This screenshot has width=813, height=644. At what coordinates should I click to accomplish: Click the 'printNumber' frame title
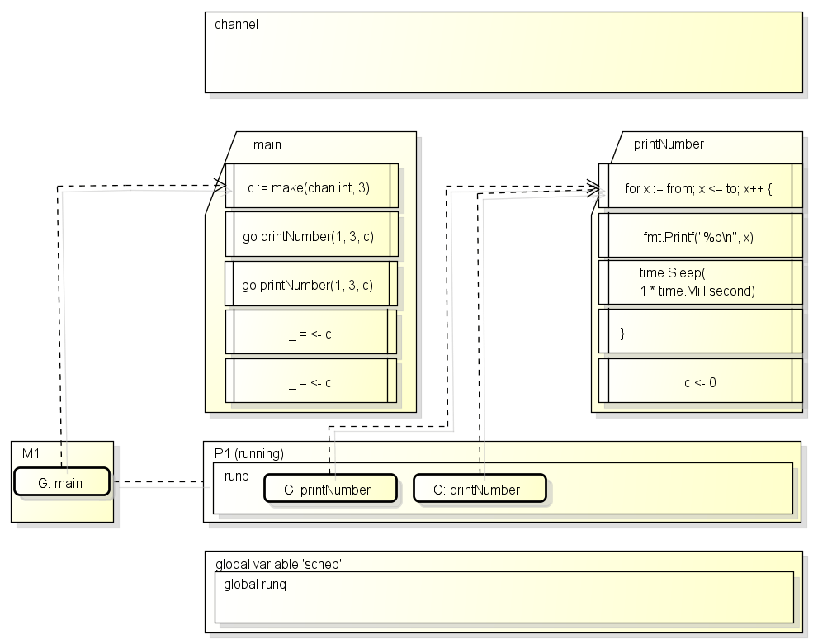point(669,144)
